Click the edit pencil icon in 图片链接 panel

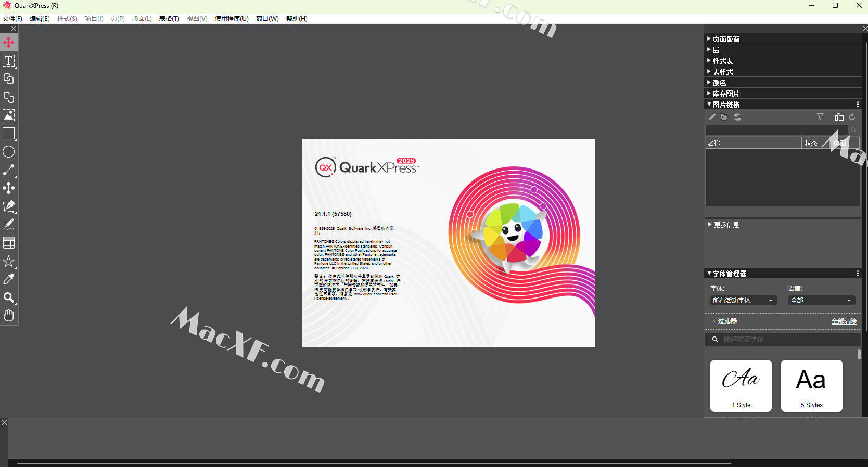point(712,118)
